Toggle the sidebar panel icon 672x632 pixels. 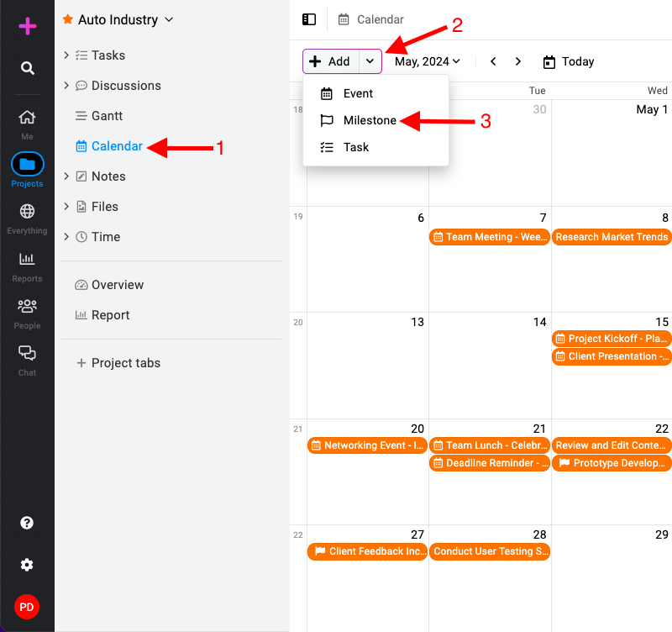coord(309,19)
